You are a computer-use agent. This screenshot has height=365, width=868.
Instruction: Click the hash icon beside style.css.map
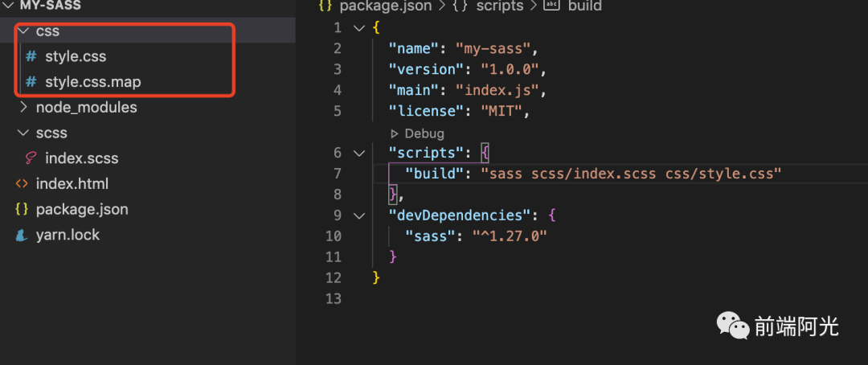(x=31, y=82)
